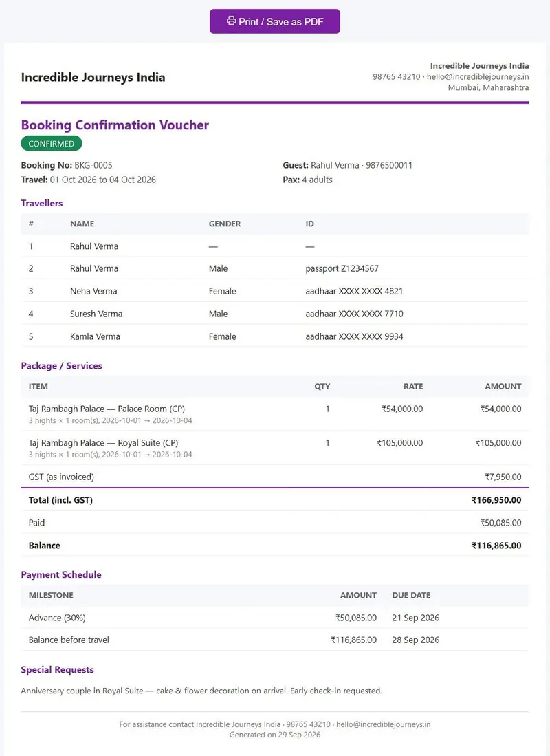Click the Special Requests heading
The width and height of the screenshot is (550, 756).
pyautogui.click(x=57, y=670)
